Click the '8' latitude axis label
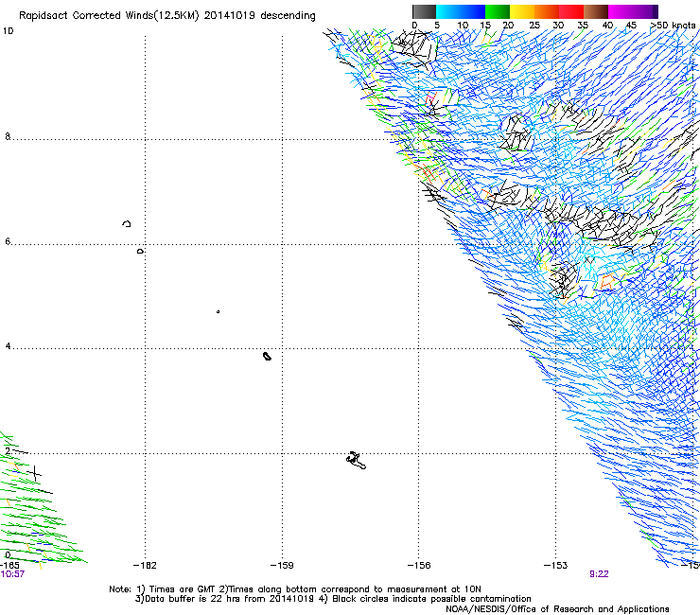This screenshot has width=700, height=615. (x=8, y=136)
